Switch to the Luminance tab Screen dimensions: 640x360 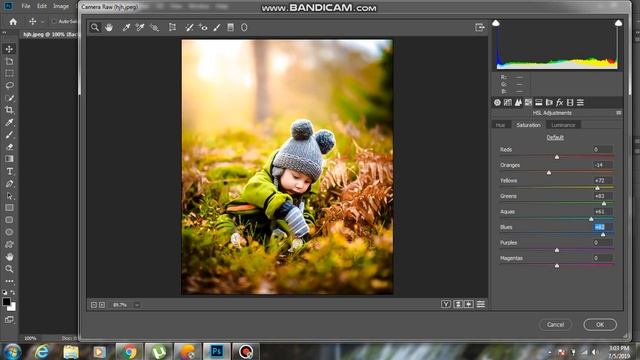click(563, 125)
